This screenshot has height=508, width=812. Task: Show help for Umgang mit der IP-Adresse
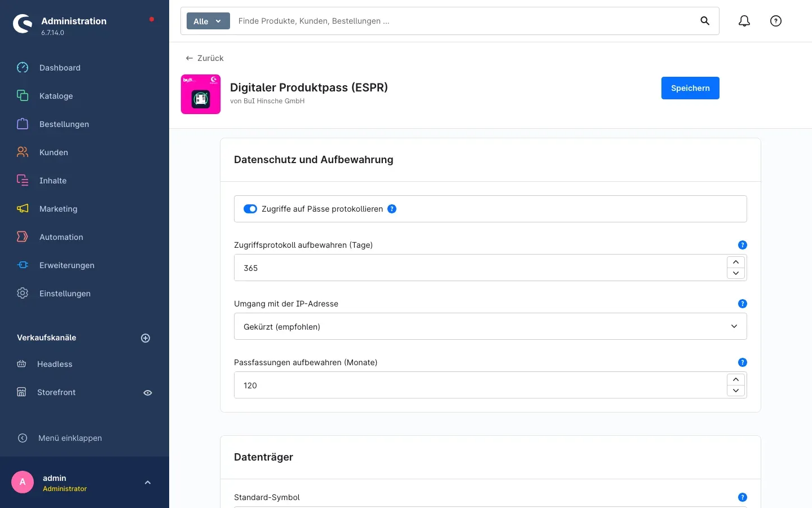tap(743, 304)
